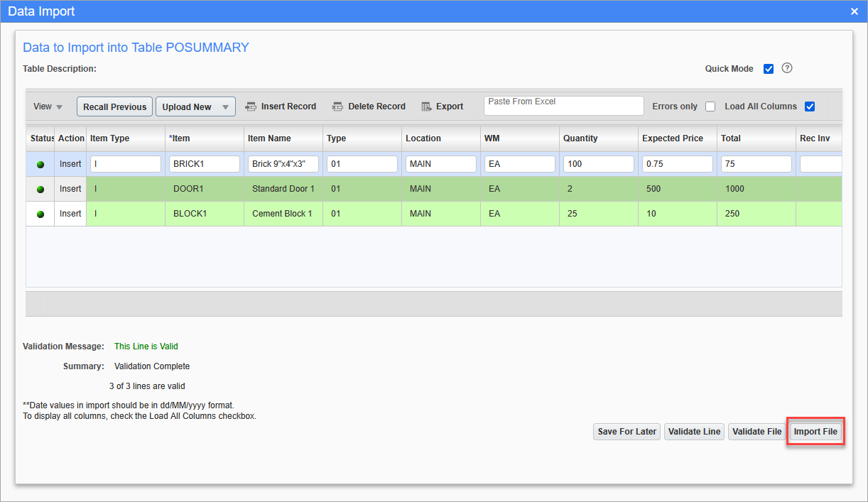This screenshot has height=502, width=868.
Task: Edit the Expected Price field containing 0.75
Action: click(x=678, y=164)
